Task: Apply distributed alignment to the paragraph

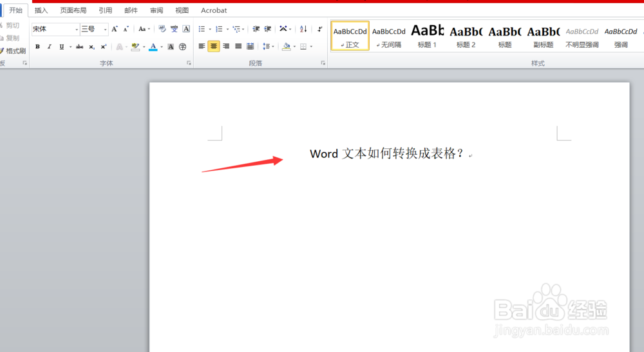Action: (250, 46)
